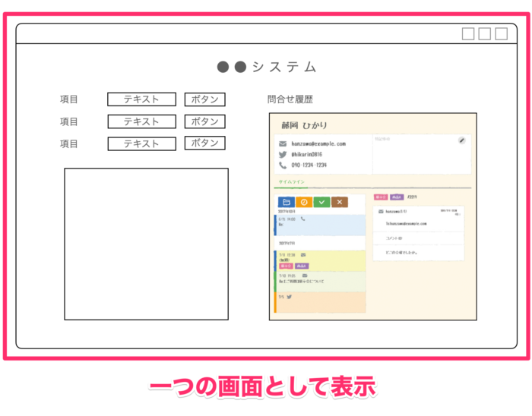532x416 pixels.
Task: Click the third row テキスト input field
Action: tap(141, 143)
